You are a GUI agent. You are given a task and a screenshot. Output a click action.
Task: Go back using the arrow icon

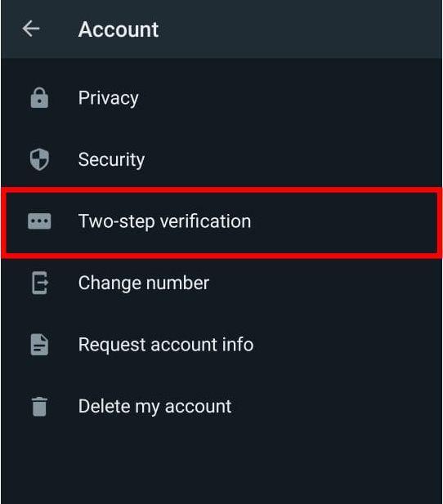31,29
